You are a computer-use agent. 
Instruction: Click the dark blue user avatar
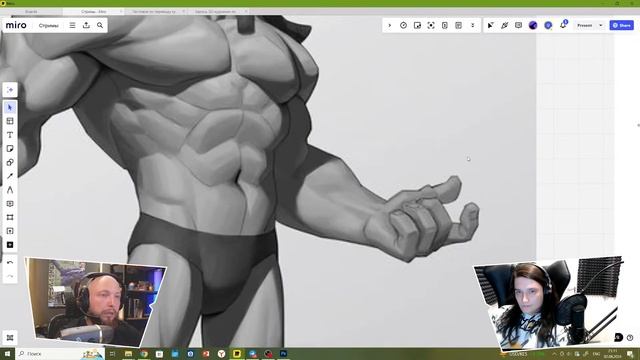tap(533, 25)
